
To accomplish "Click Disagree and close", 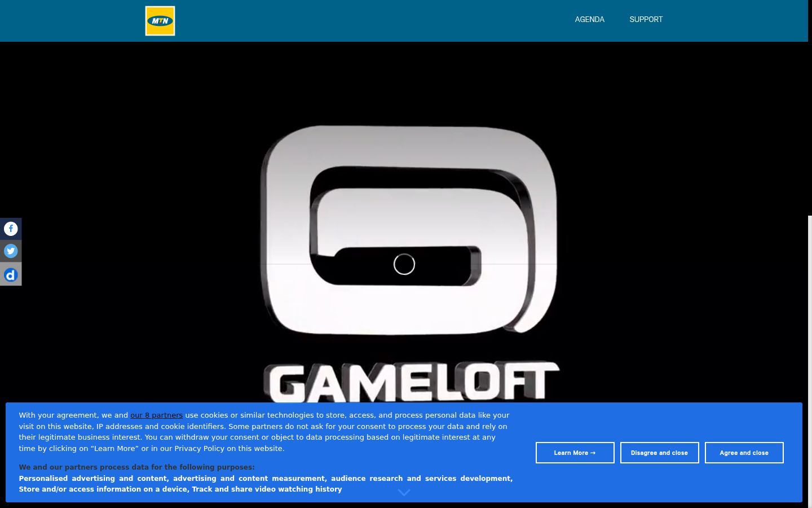I will (x=659, y=453).
